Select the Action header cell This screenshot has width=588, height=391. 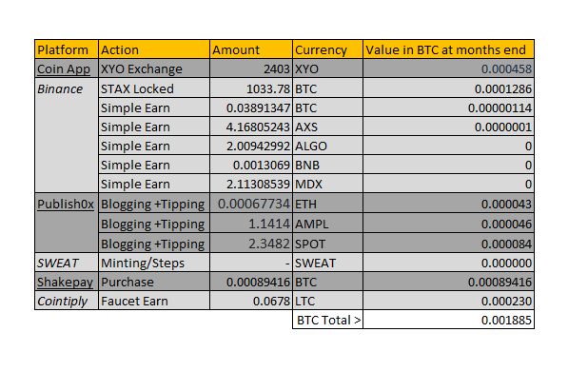(x=154, y=49)
